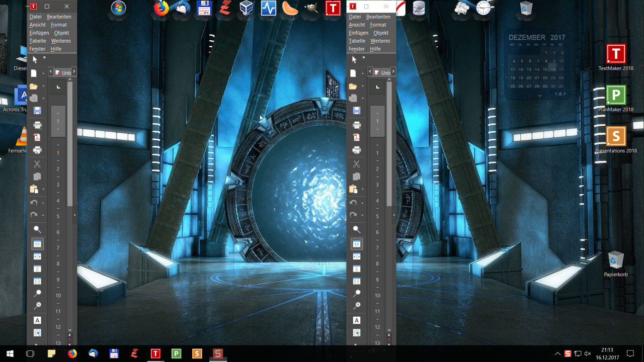Click vertical scrollbar thumb in right TextMaker window
The height and width of the screenshot is (362, 644).
tap(389, 144)
